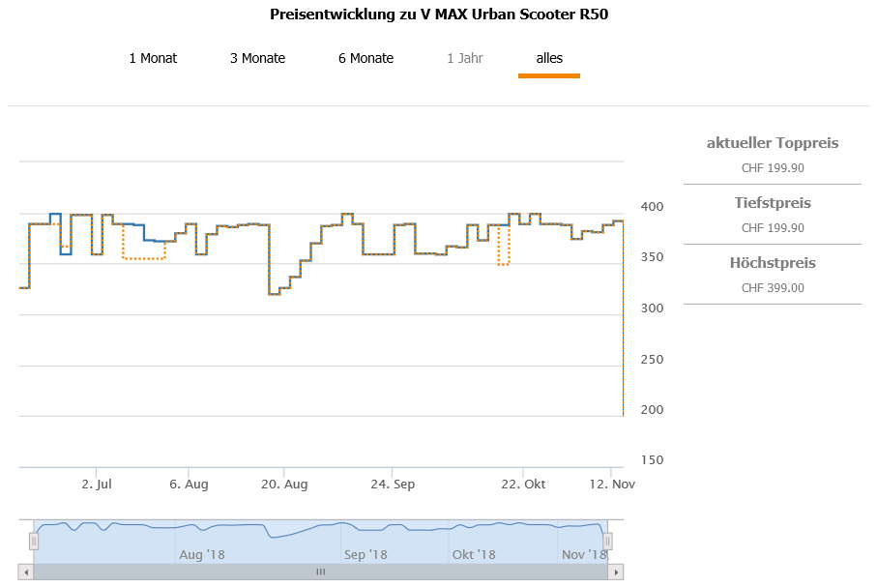Click the right scrollbar arrow under the navigator
This screenshot has width=877, height=588.
tap(616, 572)
